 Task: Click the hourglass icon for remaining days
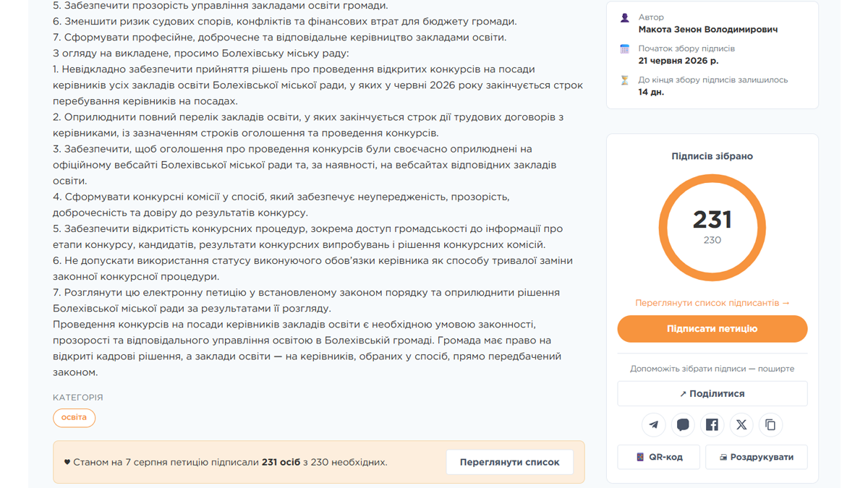(x=625, y=80)
